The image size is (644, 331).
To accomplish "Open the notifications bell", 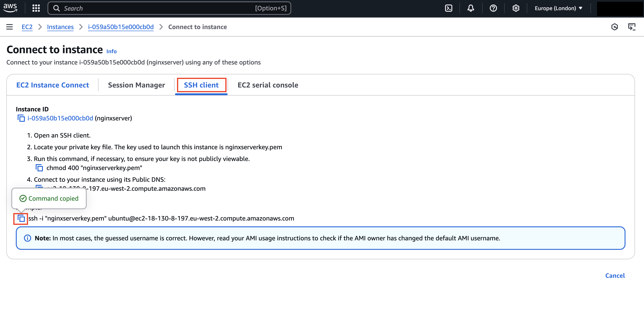I will click(x=471, y=8).
